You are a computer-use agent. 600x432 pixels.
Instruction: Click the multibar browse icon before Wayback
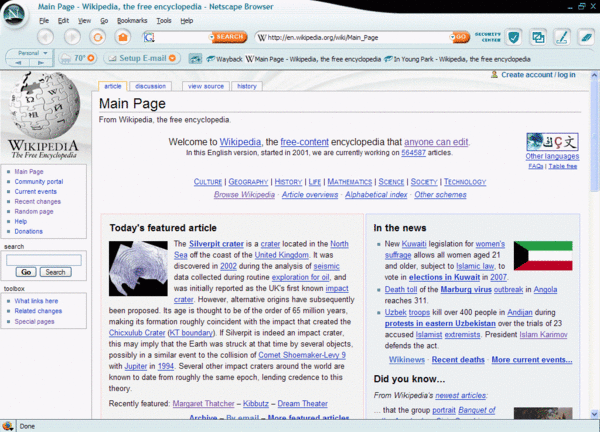[x=195, y=59]
